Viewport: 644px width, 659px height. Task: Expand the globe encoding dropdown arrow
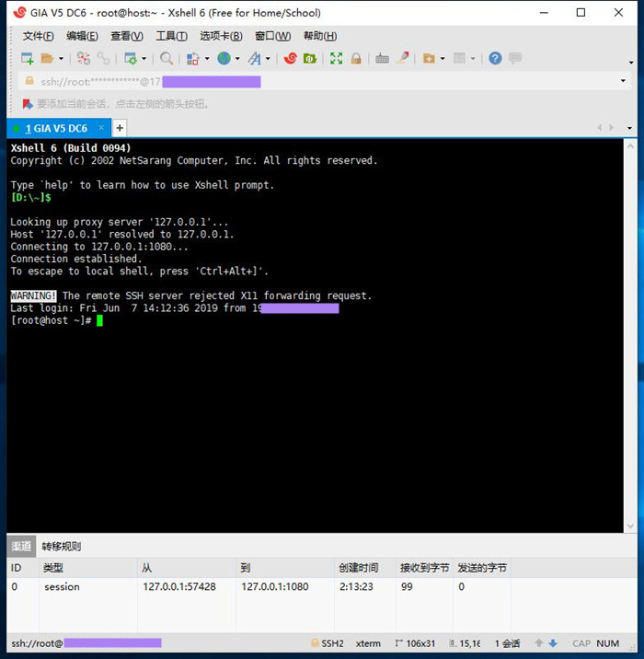[237, 58]
